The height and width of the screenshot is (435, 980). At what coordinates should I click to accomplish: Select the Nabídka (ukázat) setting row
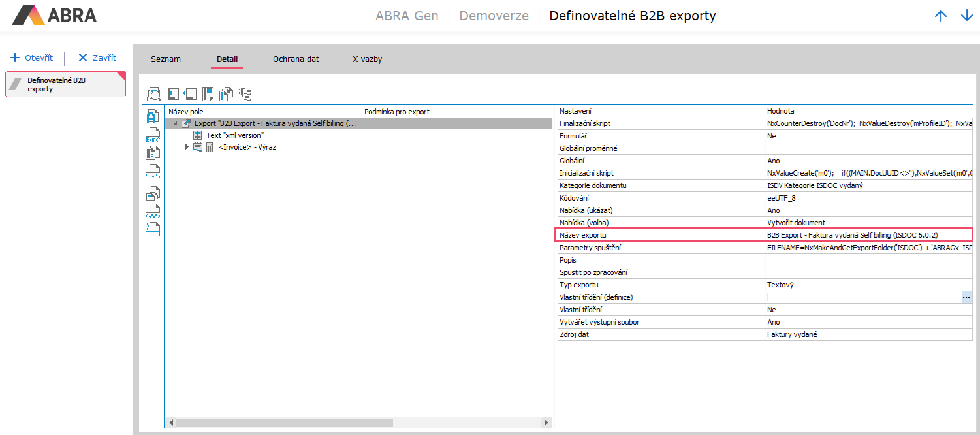pyautogui.click(x=765, y=210)
